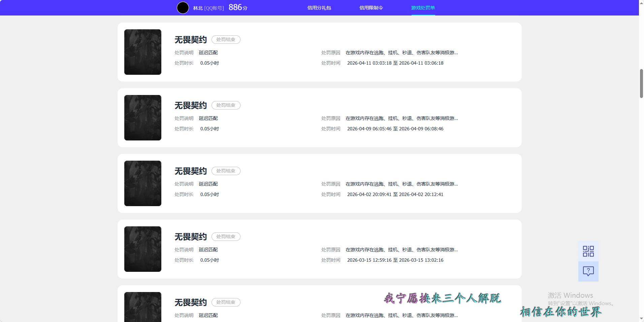The image size is (644, 322).
Task: Click the April 2 record's game thumbnail
Action: point(142,183)
